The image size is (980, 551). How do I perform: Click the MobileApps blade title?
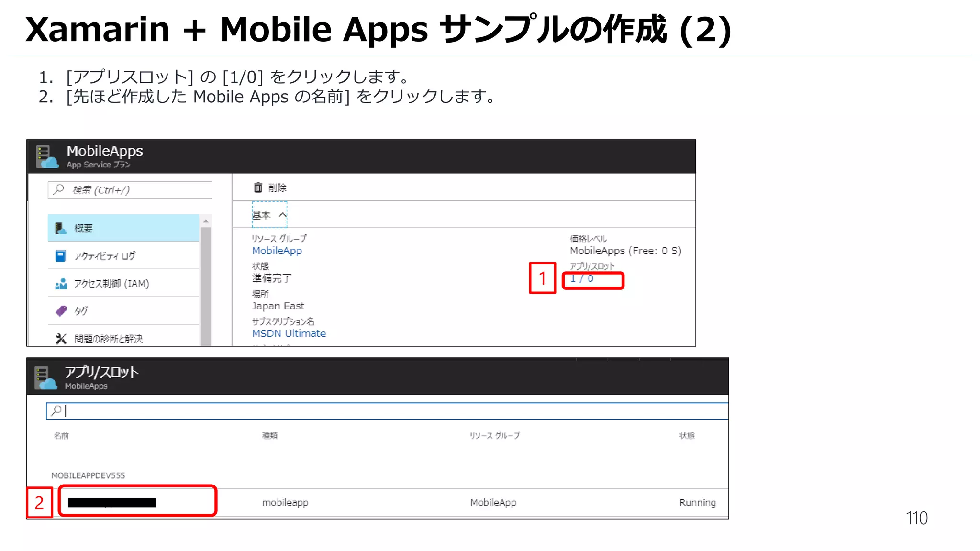(x=105, y=151)
